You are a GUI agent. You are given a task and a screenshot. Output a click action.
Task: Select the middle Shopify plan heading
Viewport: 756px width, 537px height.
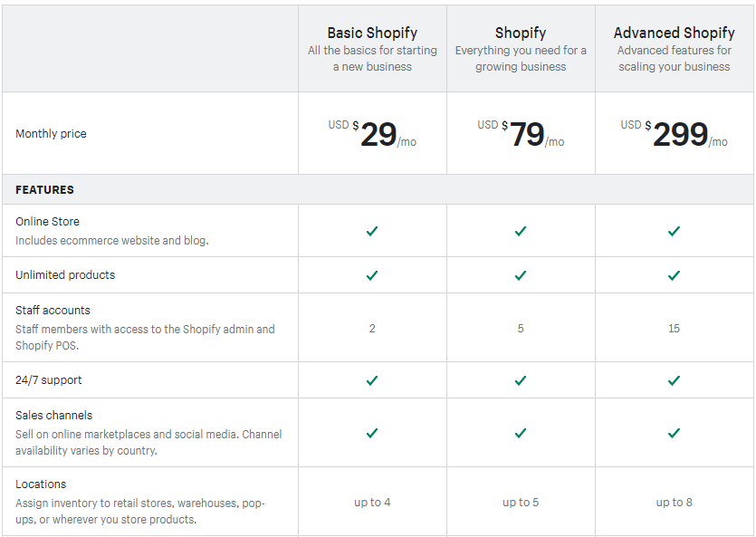pos(521,34)
